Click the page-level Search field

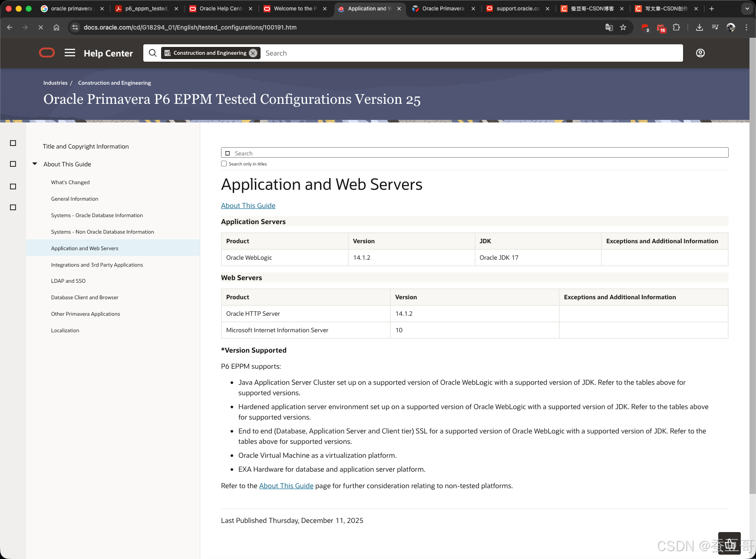[475, 153]
